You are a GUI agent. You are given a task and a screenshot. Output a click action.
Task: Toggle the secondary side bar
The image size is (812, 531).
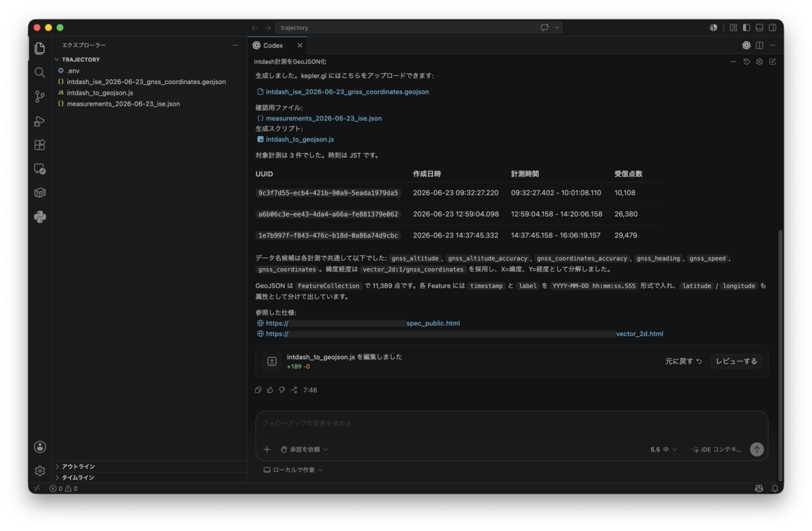(773, 28)
